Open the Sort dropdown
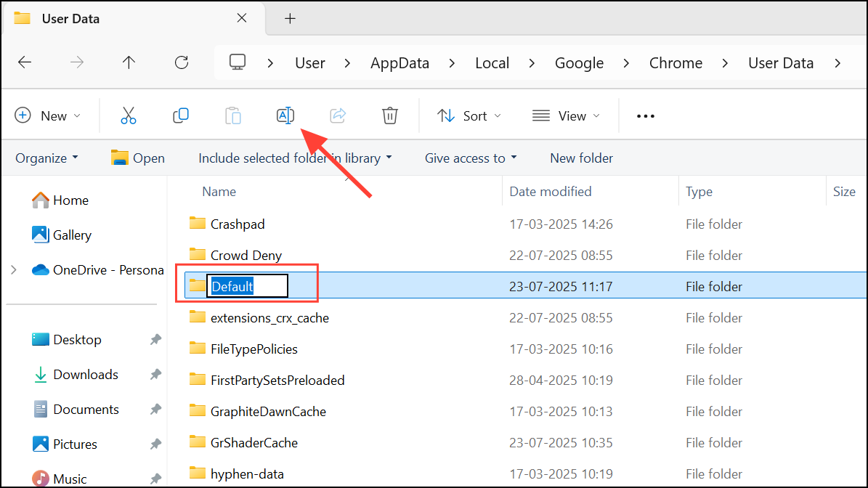868x488 pixels. click(469, 115)
